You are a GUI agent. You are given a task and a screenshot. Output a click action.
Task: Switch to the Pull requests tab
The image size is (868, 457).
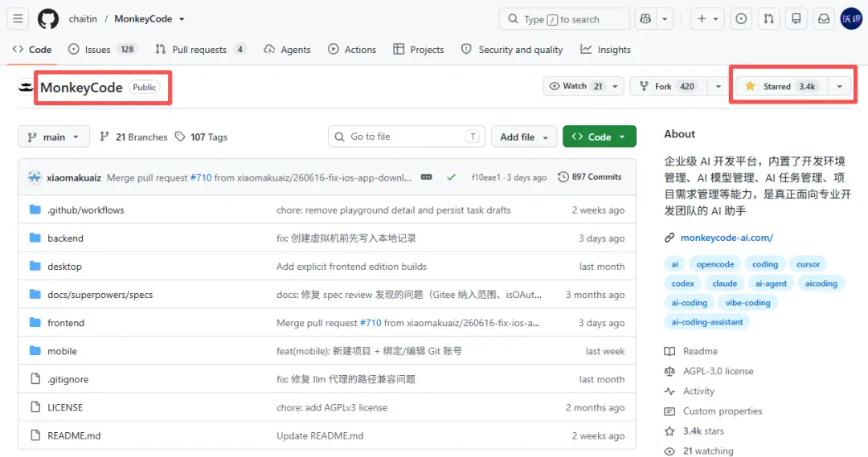pos(200,49)
